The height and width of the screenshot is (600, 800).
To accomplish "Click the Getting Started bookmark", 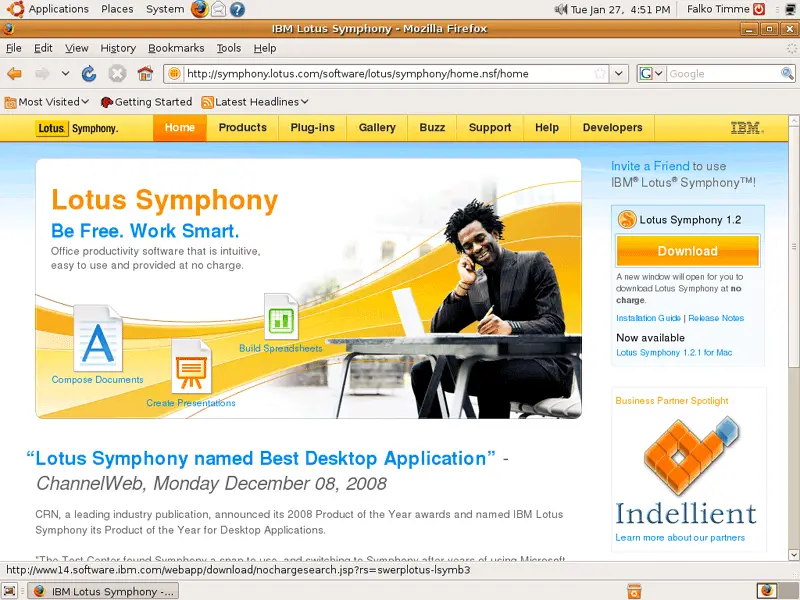I will pos(146,102).
